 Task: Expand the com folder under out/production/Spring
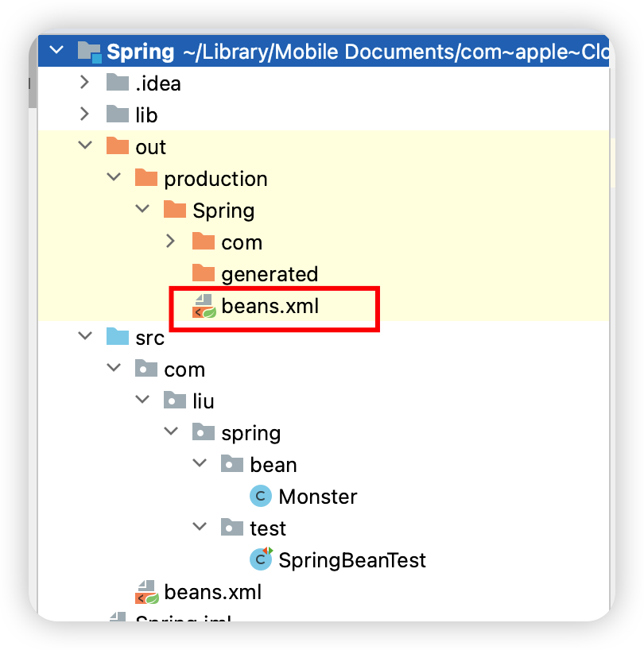tap(170, 241)
